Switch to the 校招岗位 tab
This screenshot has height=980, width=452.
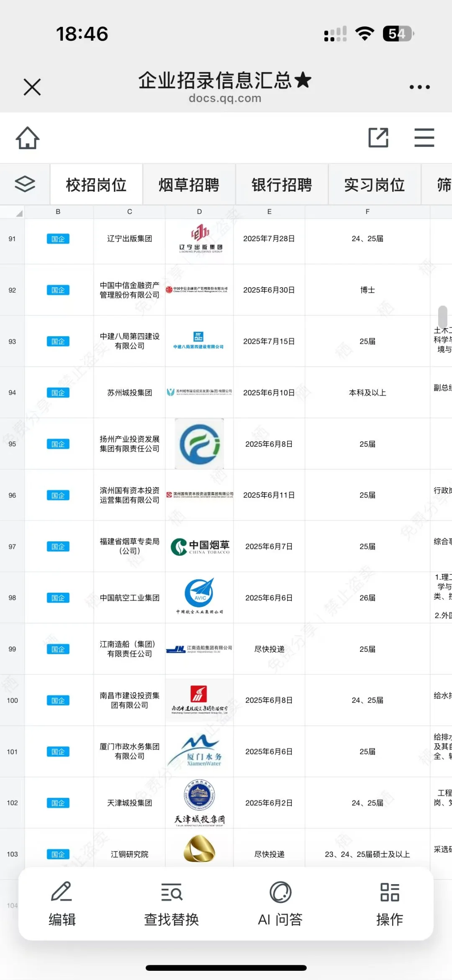pos(96,185)
